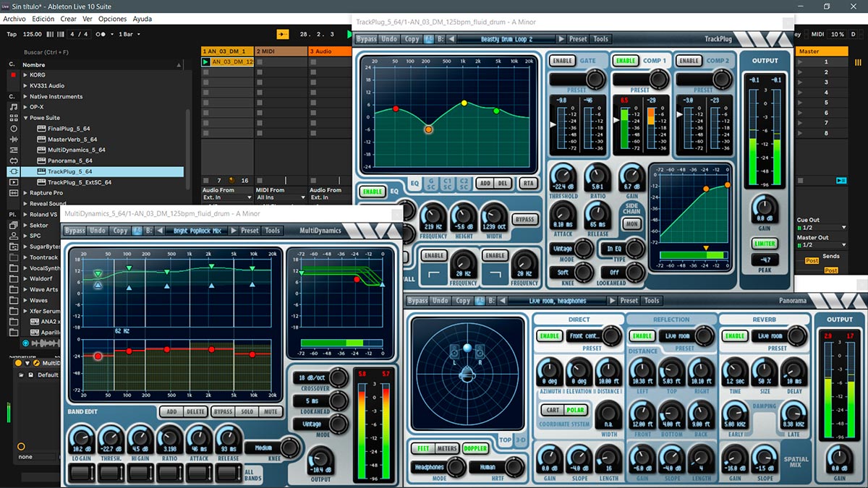Click the Arrangement position follow icon
This screenshot has height=488, width=868.
[x=283, y=34]
